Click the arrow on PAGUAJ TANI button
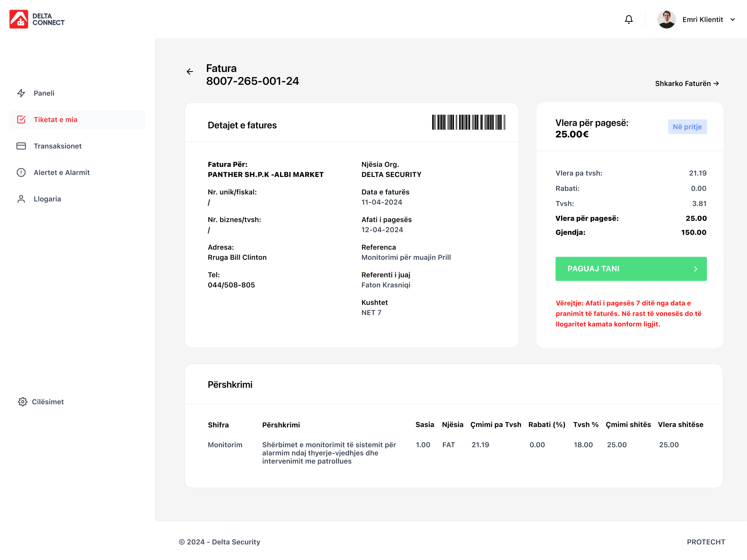 (696, 269)
